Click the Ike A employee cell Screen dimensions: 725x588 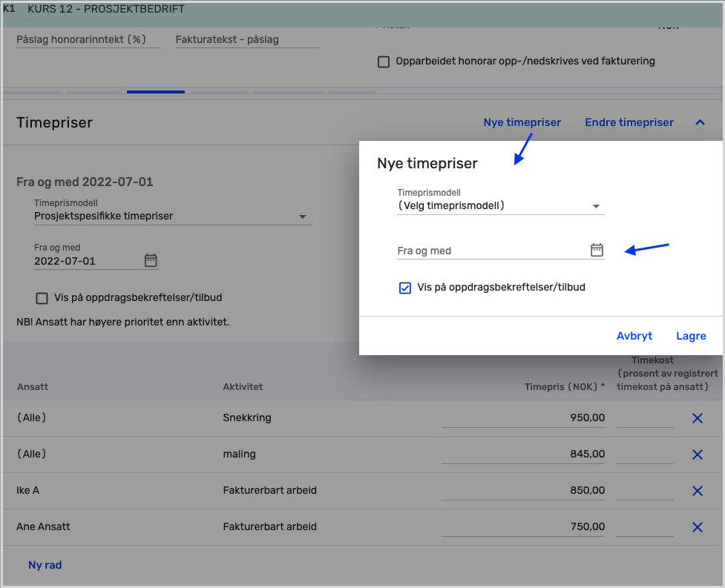27,490
